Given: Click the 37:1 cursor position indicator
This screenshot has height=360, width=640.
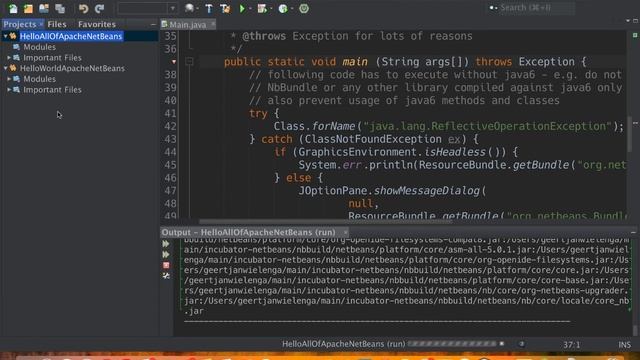Looking at the screenshot, I should [x=571, y=345].
